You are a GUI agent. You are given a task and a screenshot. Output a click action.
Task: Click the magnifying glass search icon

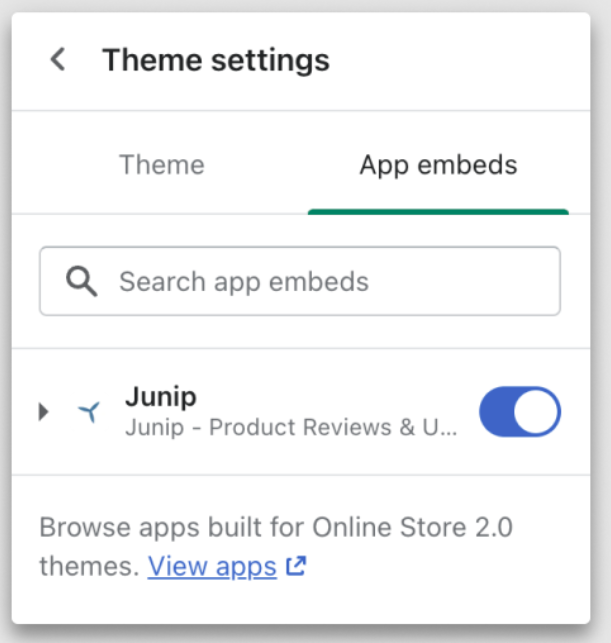tap(82, 281)
